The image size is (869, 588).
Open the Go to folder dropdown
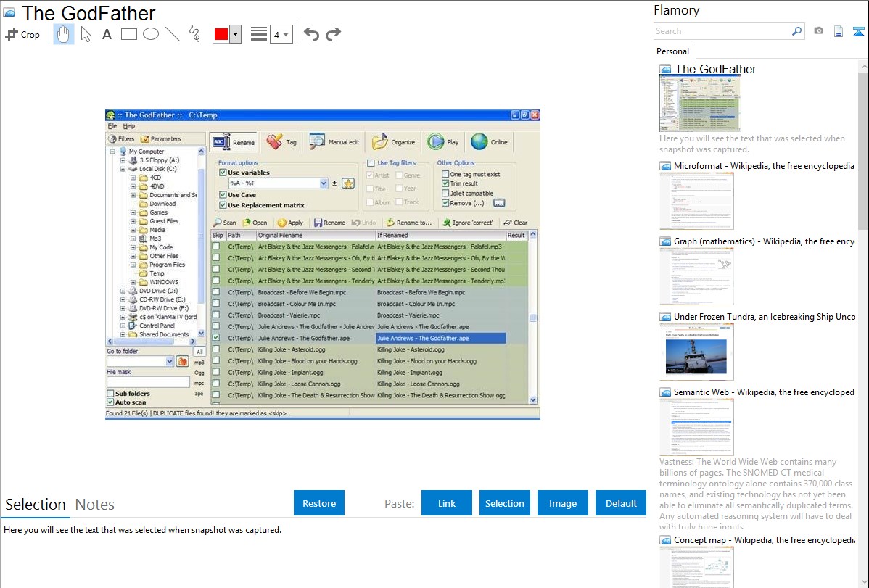(x=169, y=361)
